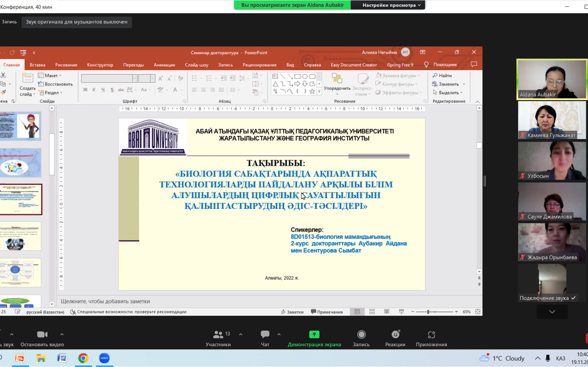Click the Найти (Find) button
Image resolution: width=588 pixels, height=367 pixels.
(x=442, y=75)
